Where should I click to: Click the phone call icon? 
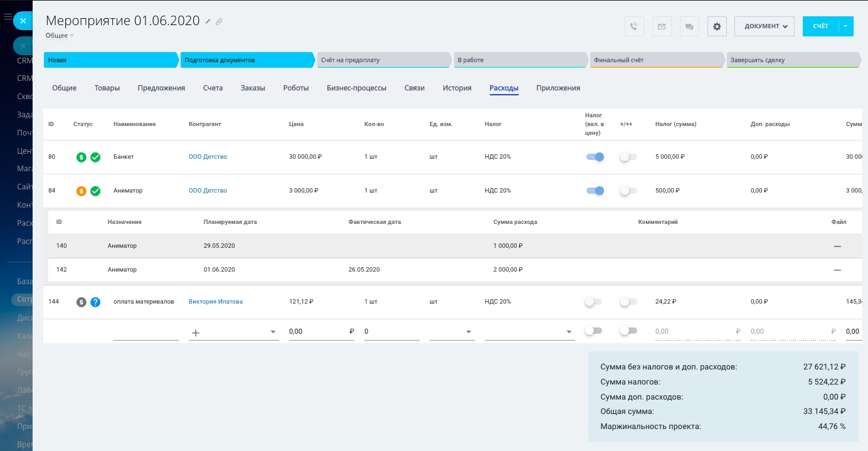click(x=634, y=26)
